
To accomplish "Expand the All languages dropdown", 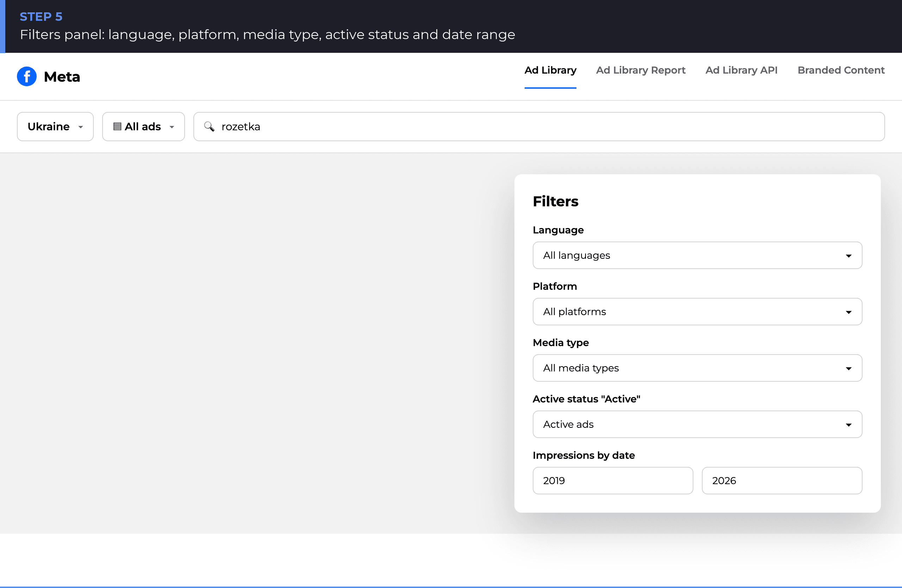I will 697,256.
